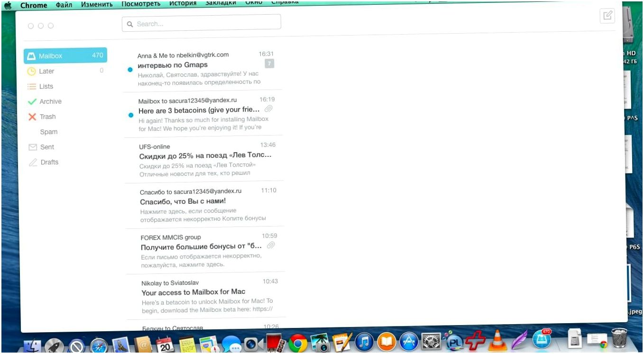Open the PL app icon in the Dock
Viewport: 644px width, 354px height.
(x=454, y=341)
